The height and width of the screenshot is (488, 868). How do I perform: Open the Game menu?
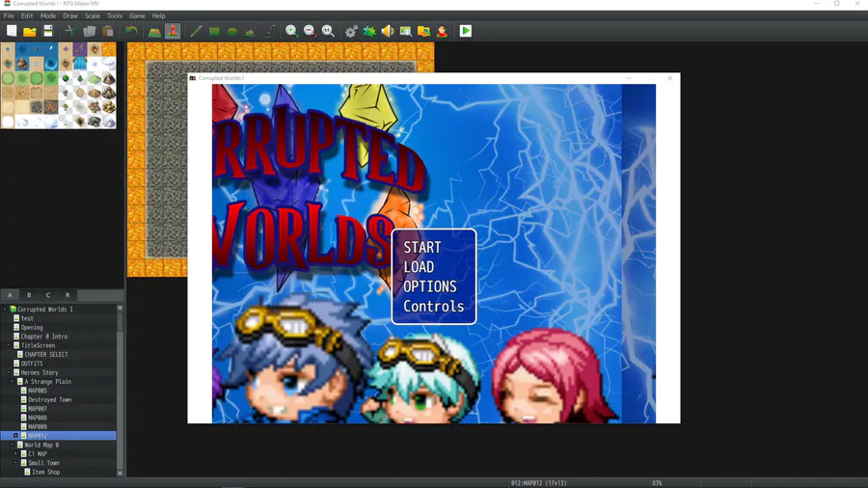click(x=137, y=15)
